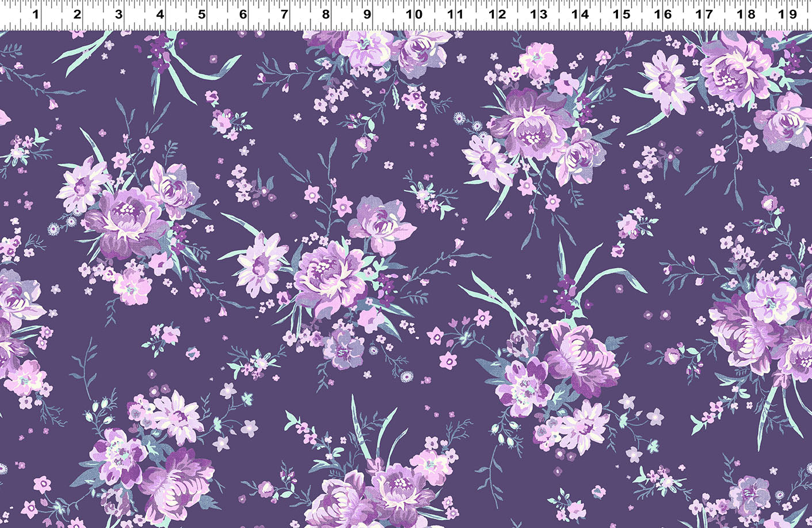Select ruler number 6

click(x=242, y=14)
